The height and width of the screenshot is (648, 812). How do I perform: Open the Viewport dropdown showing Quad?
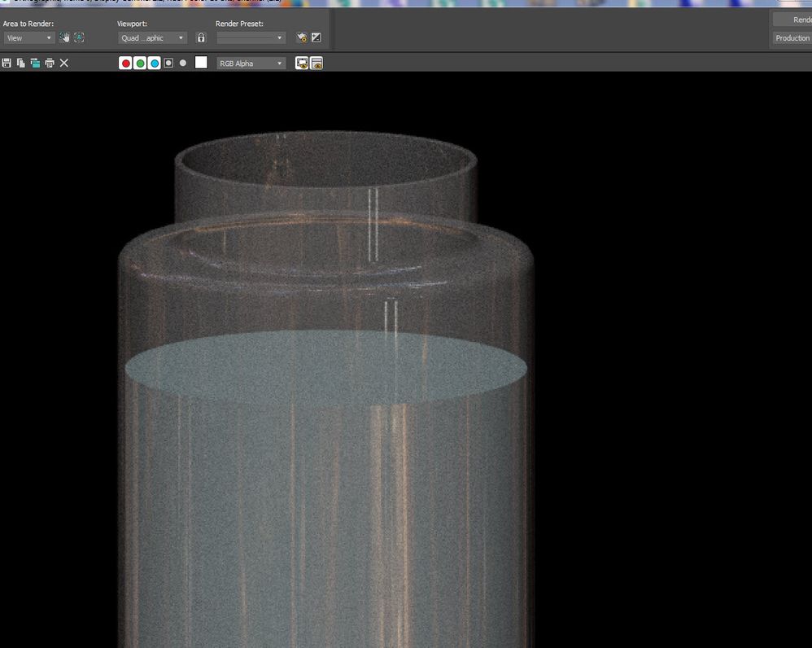point(152,37)
